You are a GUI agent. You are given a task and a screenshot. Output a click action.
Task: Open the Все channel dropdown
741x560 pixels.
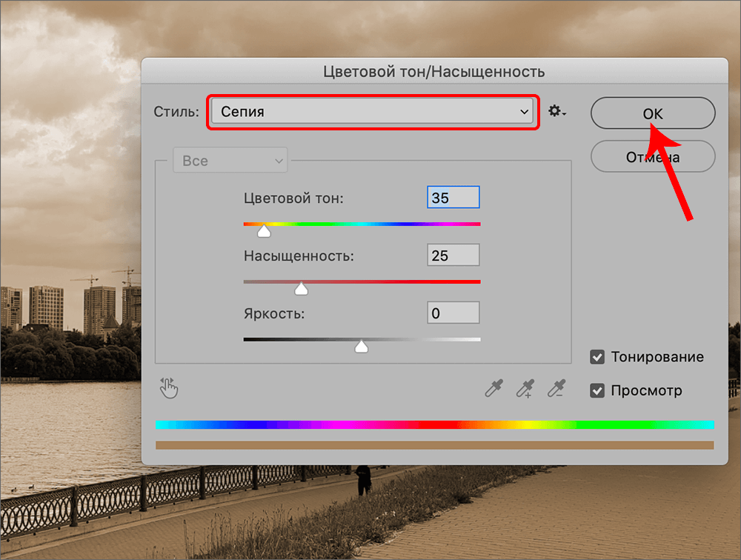pyautogui.click(x=229, y=161)
